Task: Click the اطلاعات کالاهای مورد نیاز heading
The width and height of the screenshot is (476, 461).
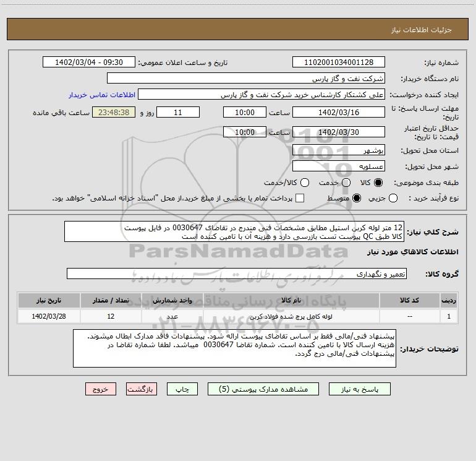Action: [x=413, y=252]
